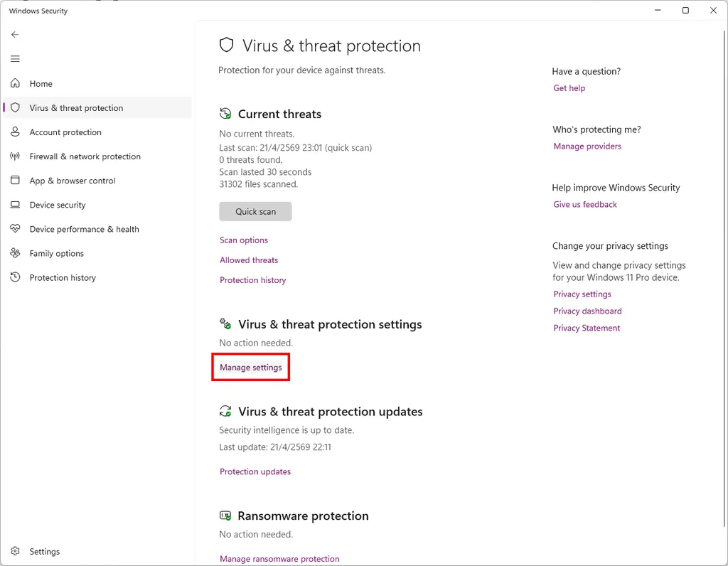
Task: Select the Protection history sidebar entry
Action: click(62, 277)
